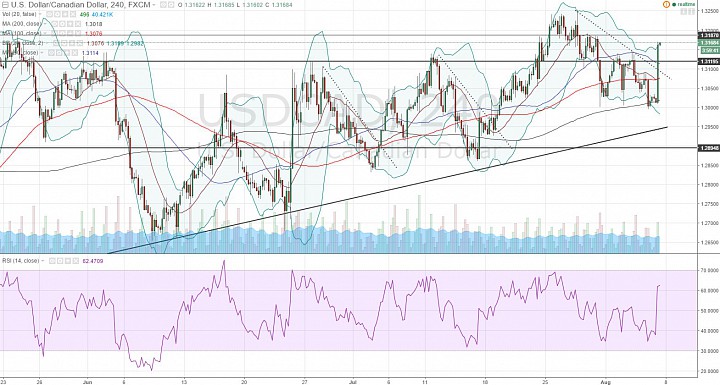The image size is (720, 385).
Task: Toggle visibility of Bollinger Bands indicator
Action: click(x=56, y=43)
